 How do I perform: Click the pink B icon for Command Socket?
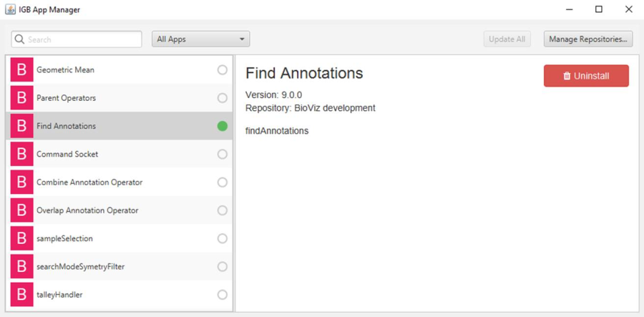pos(21,154)
